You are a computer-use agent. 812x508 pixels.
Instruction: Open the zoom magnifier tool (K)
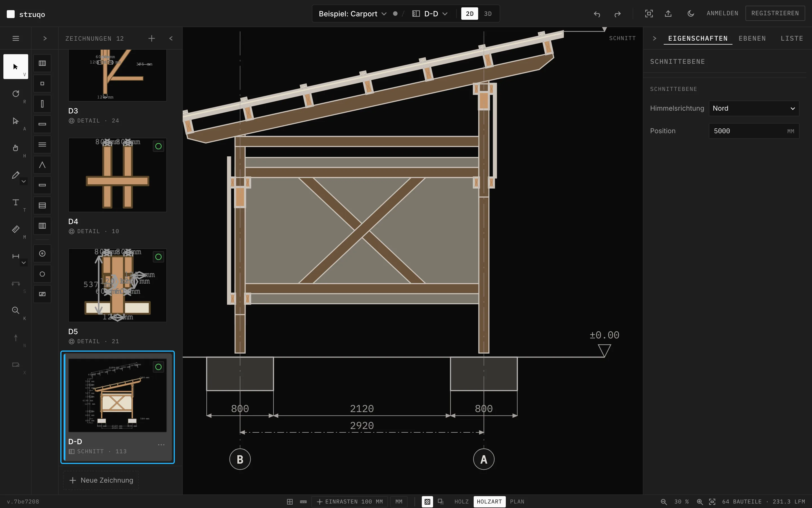[16, 310]
